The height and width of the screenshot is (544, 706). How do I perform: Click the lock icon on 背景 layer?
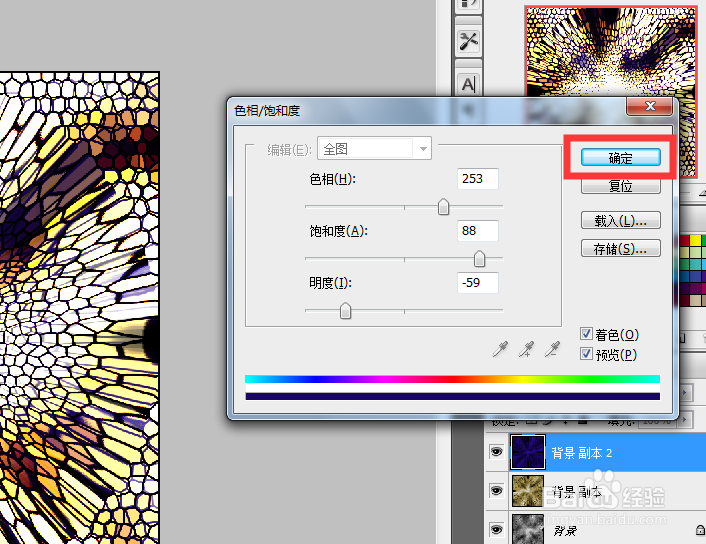[700, 530]
